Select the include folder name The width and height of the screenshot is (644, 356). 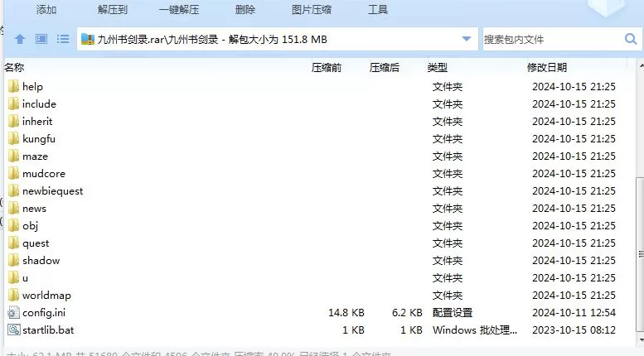[39, 103]
